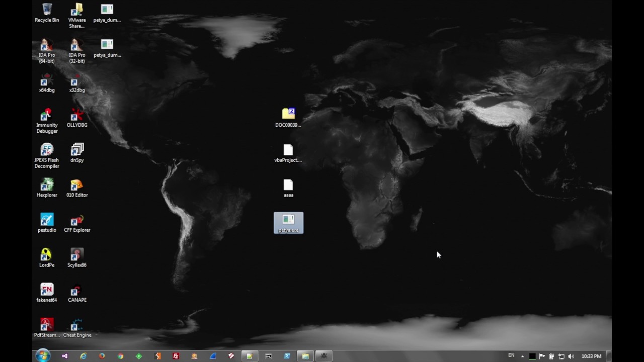Viewport: 644px width, 362px height.
Task: Select the 010 Editor desktop icon
Action: (77, 188)
